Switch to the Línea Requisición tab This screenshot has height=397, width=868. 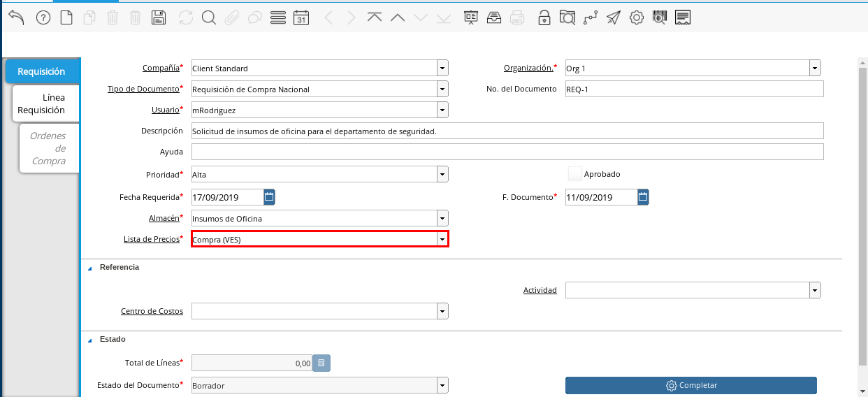coord(46,103)
